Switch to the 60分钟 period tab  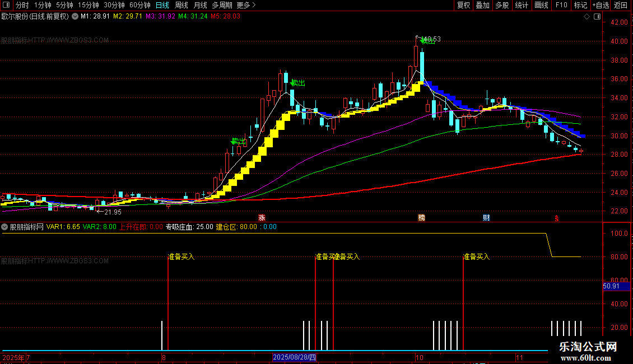pyautogui.click(x=139, y=5)
